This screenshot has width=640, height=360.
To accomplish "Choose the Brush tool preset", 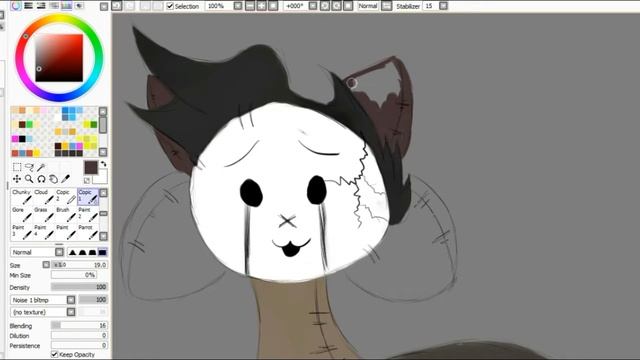I will point(66,214).
